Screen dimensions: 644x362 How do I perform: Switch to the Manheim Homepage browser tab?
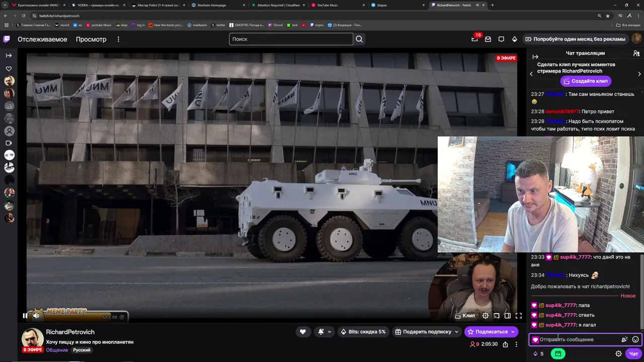tap(217, 5)
